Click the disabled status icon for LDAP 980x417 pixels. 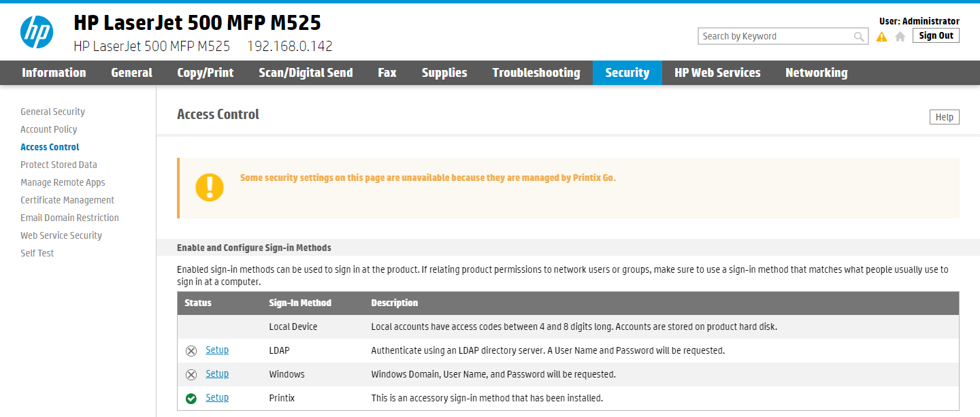pos(191,351)
